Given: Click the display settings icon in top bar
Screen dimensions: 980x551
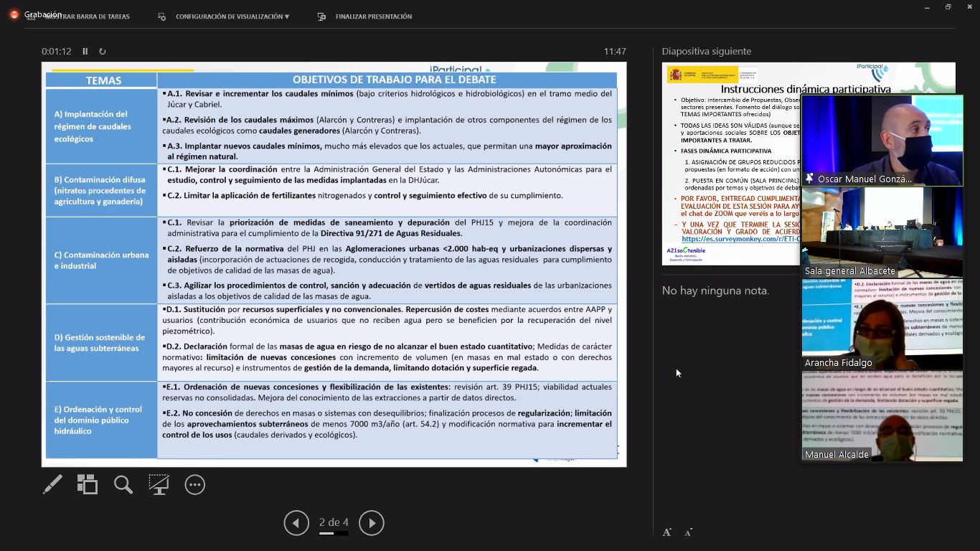Looking at the screenshot, I should (x=162, y=17).
